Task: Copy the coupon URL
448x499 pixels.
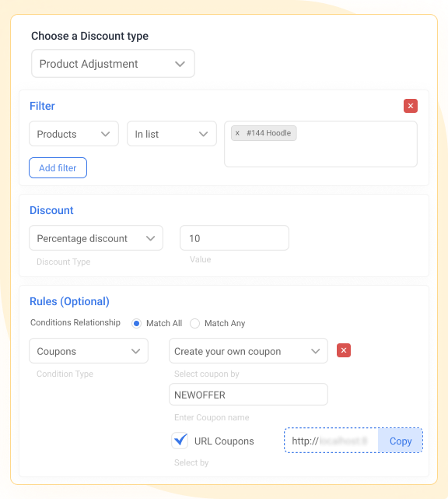Action: click(x=401, y=441)
